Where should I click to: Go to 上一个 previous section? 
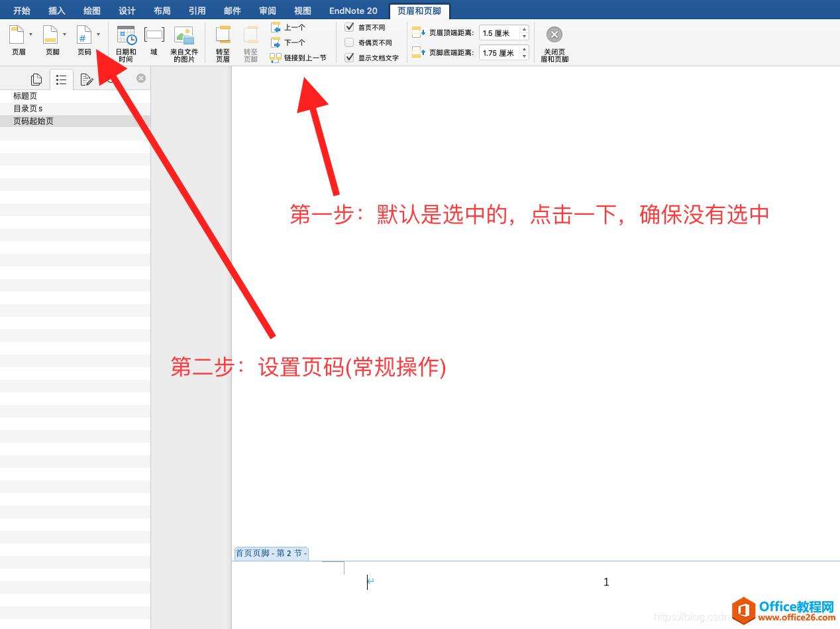(288, 28)
